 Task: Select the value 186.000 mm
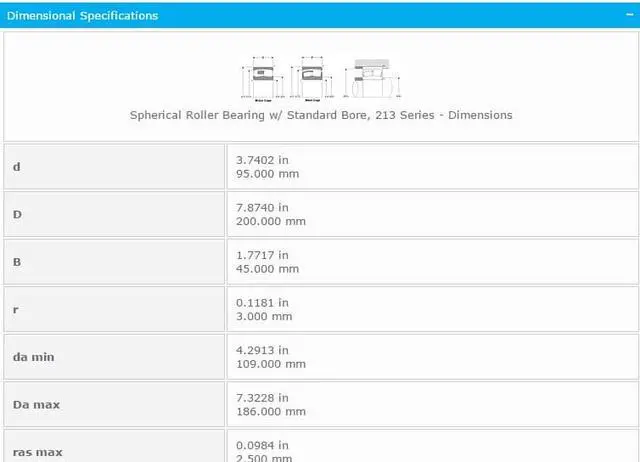[271, 411]
